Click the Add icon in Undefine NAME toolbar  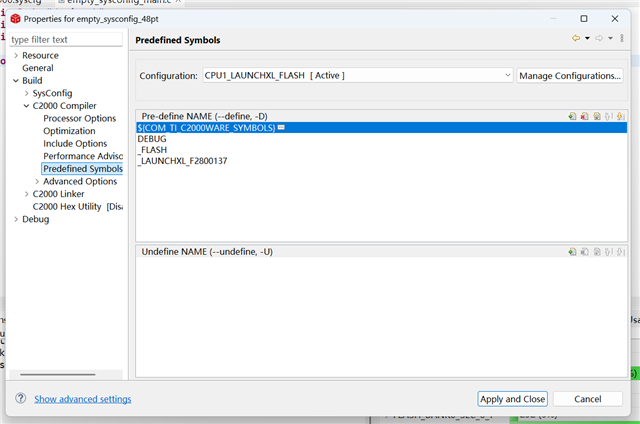[572, 252]
